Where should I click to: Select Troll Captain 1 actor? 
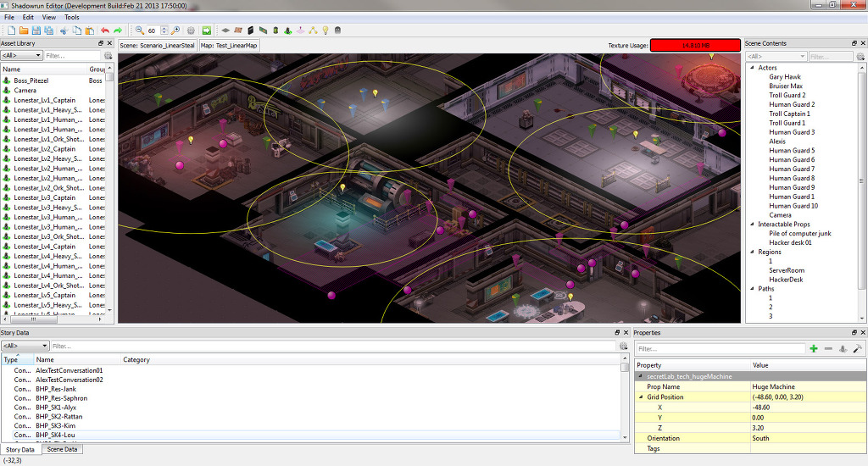(789, 114)
